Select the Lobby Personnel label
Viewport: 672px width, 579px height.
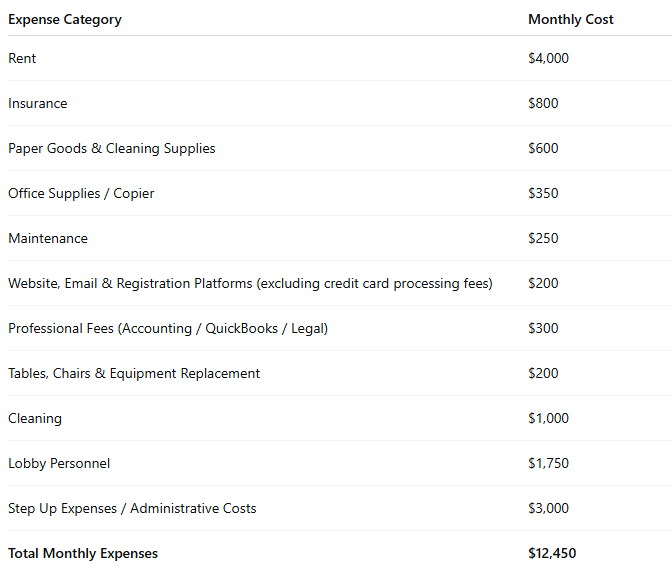[59, 463]
